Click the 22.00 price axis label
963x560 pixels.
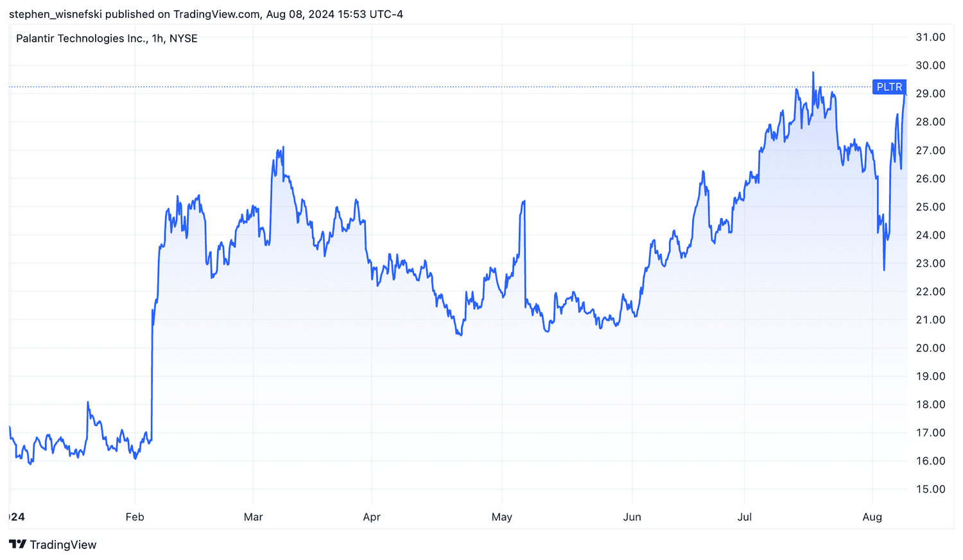point(930,291)
